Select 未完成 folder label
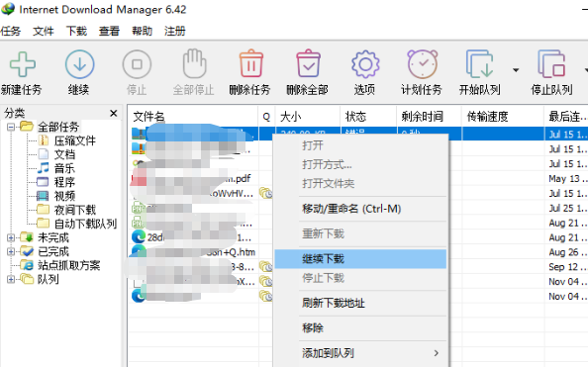588x367 pixels. tap(53, 237)
